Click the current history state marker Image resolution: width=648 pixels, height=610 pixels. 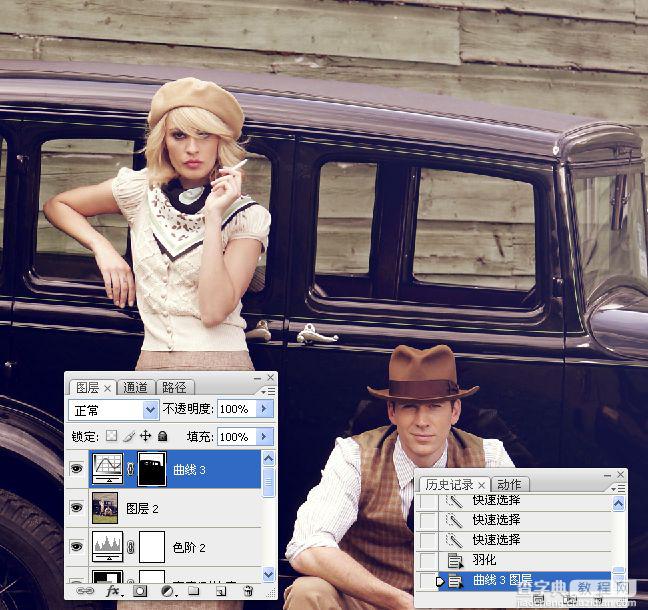(440, 581)
